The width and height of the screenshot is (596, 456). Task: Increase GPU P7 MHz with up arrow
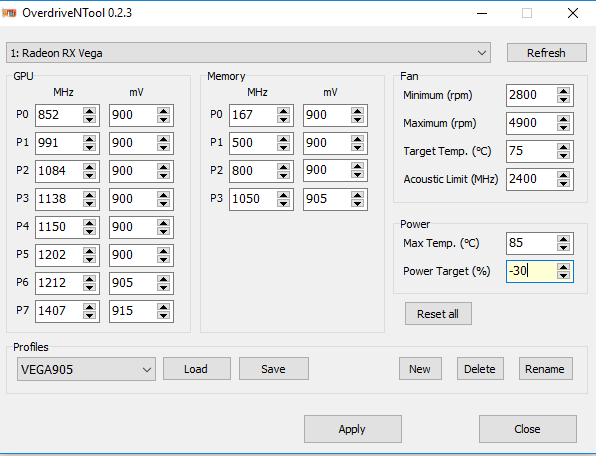tap(89, 307)
